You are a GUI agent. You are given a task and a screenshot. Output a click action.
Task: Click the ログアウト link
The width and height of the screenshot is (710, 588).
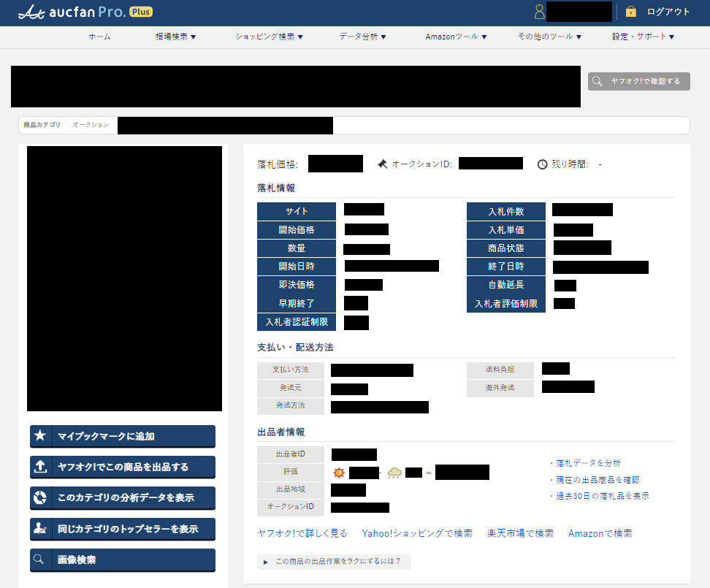click(x=668, y=12)
